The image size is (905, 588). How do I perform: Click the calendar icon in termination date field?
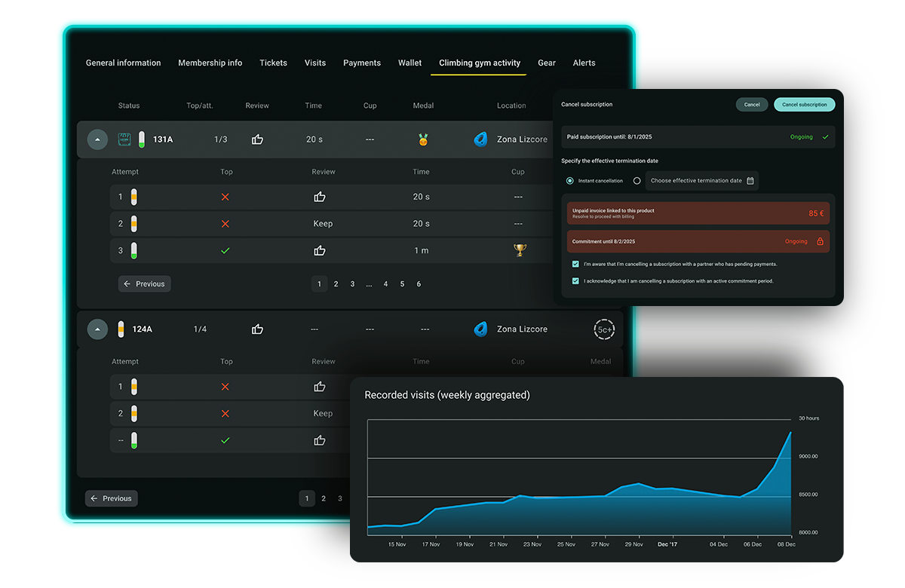coord(750,181)
